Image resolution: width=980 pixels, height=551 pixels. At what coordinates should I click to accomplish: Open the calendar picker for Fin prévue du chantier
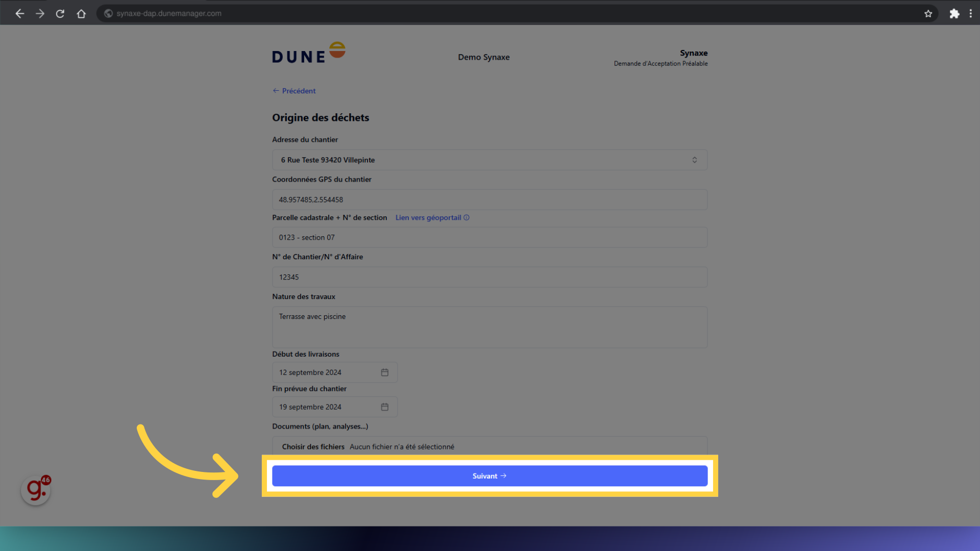[x=384, y=407]
